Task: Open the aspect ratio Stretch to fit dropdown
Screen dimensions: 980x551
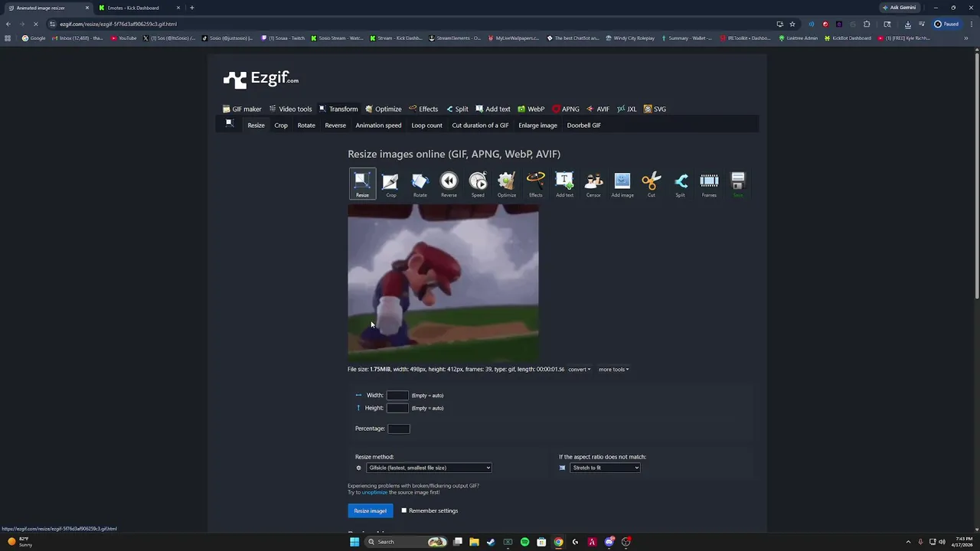Action: (x=604, y=468)
